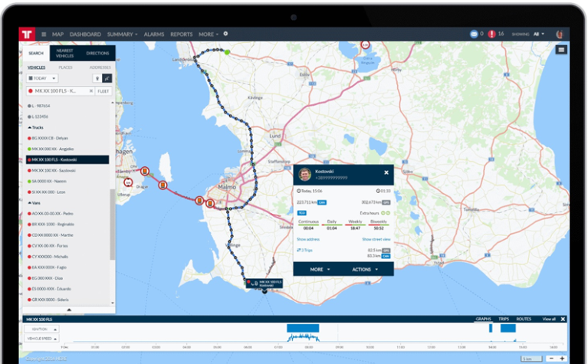Close the Kostowski info popup
This screenshot has width=588, height=364.
386,172
